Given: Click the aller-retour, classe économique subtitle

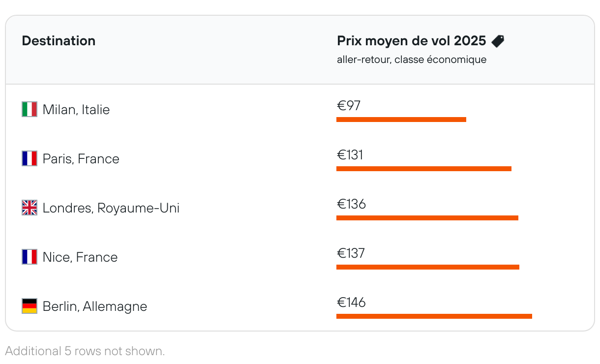Looking at the screenshot, I should (x=412, y=60).
